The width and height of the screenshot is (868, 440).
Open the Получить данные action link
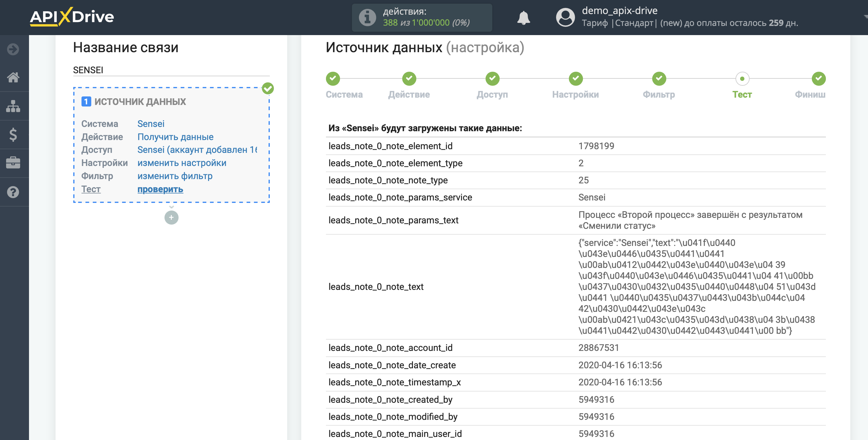(x=175, y=137)
